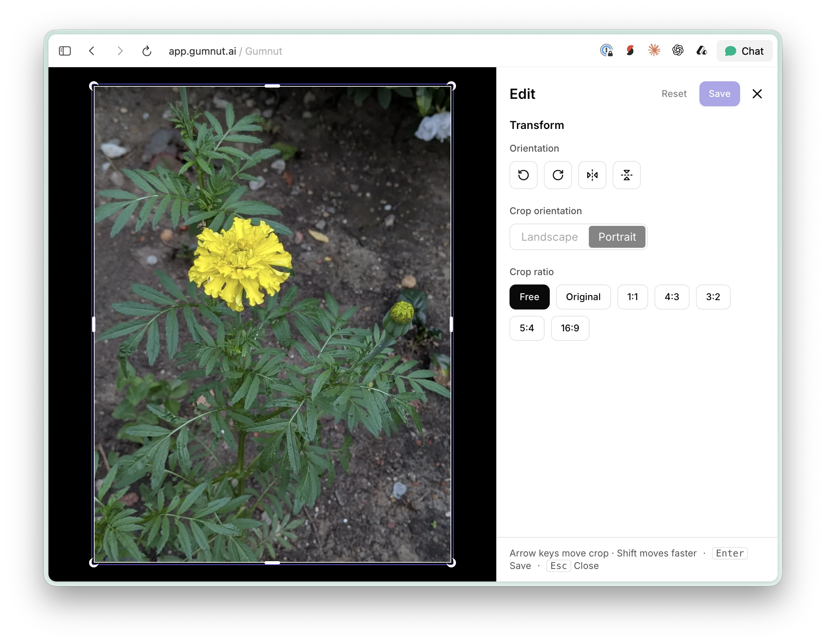826x644 pixels.
Task: Click the right edge crop handle
Action: pos(451,324)
